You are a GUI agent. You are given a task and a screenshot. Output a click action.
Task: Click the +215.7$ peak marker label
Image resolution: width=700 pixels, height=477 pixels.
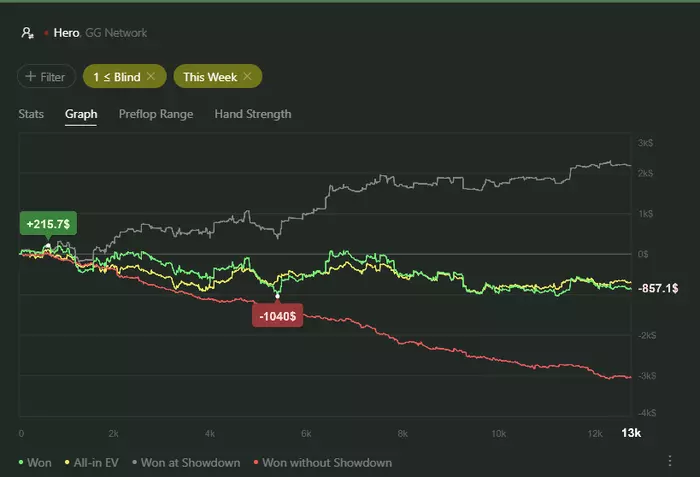[x=48, y=223]
